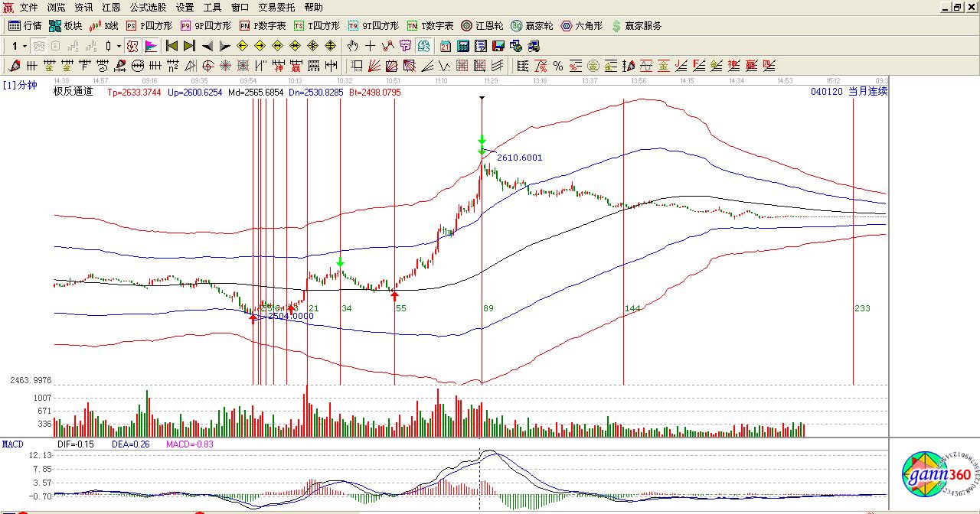Image resolution: width=980 pixels, height=514 pixels.
Task: Expand the period number dropdown arrow
Action: click(x=24, y=46)
